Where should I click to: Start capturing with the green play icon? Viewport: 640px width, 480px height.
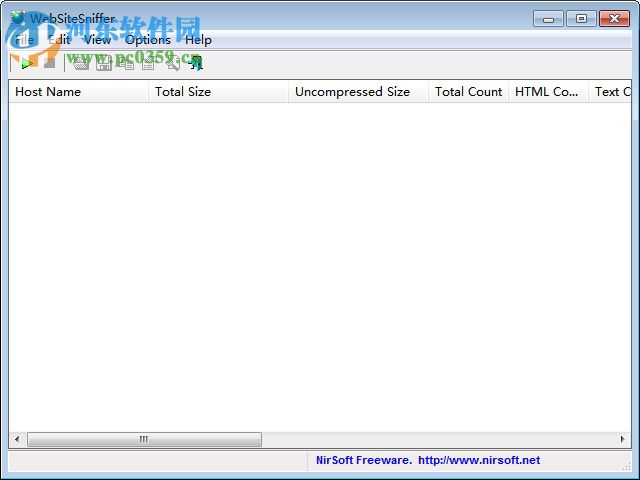(x=27, y=64)
